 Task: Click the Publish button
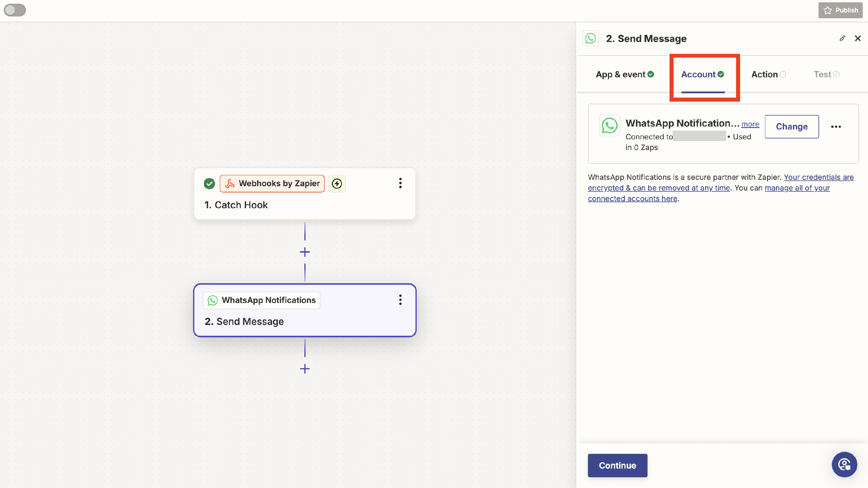click(x=841, y=10)
